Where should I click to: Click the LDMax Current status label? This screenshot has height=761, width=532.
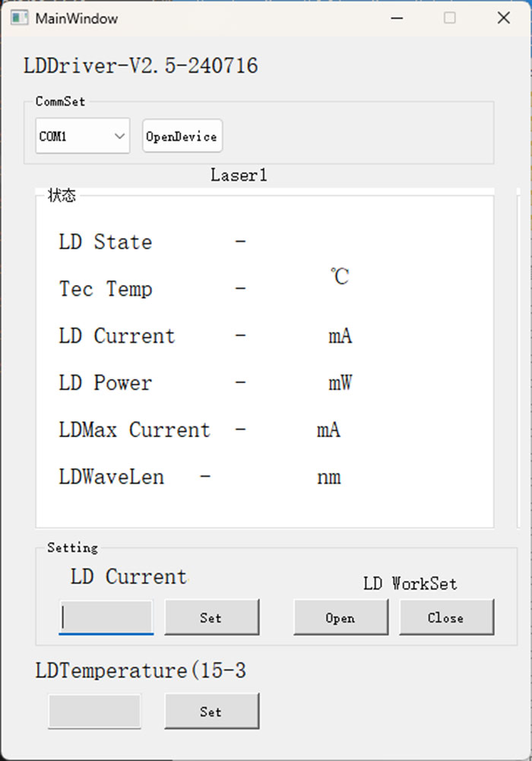[134, 430]
